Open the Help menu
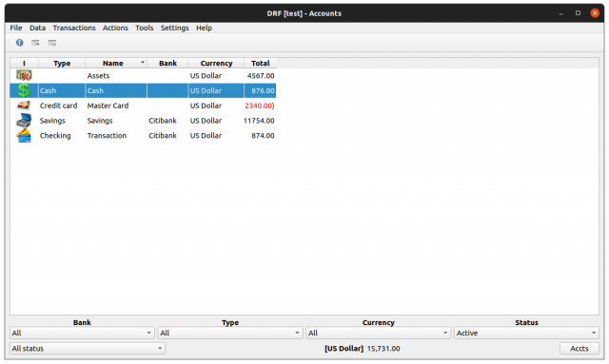 click(x=204, y=28)
